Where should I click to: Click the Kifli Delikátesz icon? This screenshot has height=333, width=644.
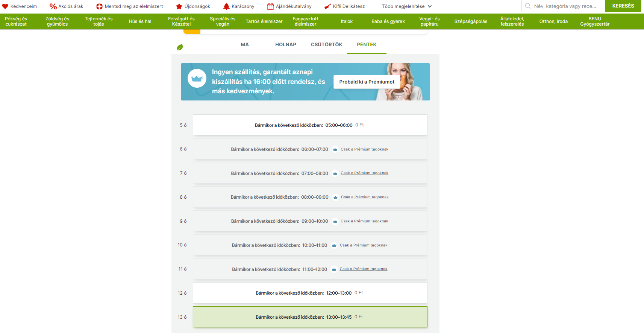tap(327, 6)
